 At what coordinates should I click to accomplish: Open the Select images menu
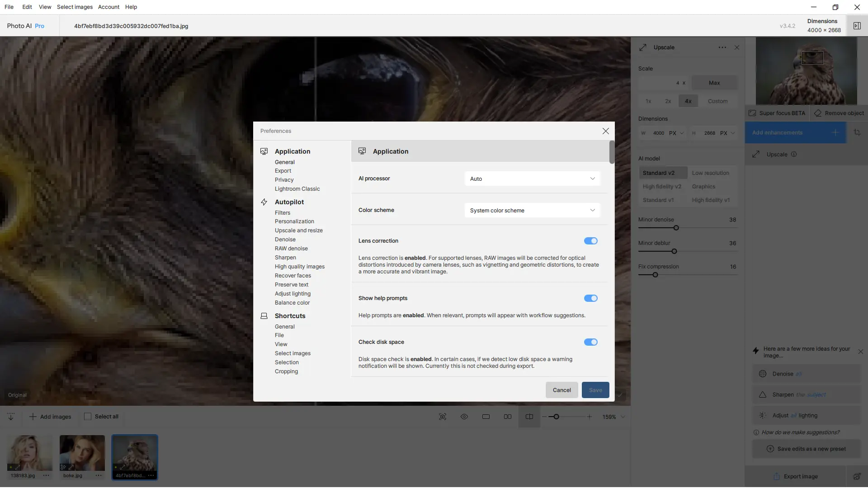(75, 7)
